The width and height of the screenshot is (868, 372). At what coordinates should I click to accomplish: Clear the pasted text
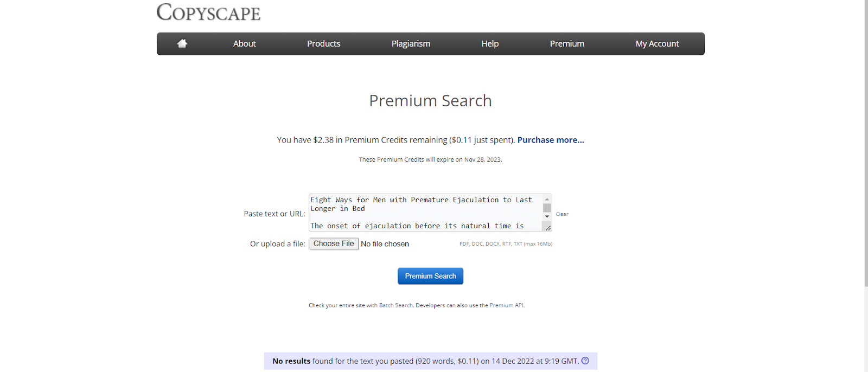point(562,214)
